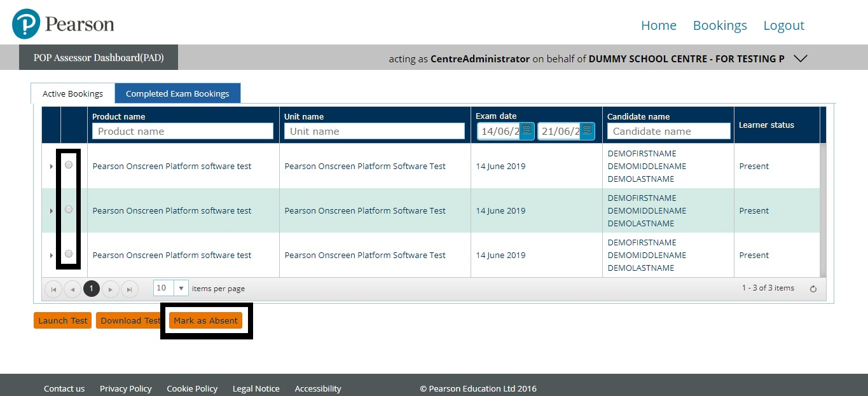
Task: Go to the next page of results
Action: click(x=111, y=289)
